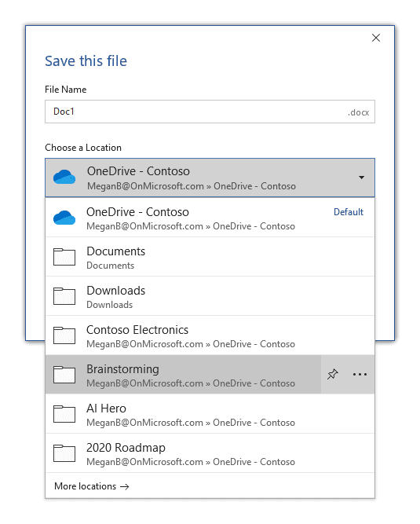Choose the Downloads folder location
This screenshot has height=524, width=420.
(x=210, y=296)
